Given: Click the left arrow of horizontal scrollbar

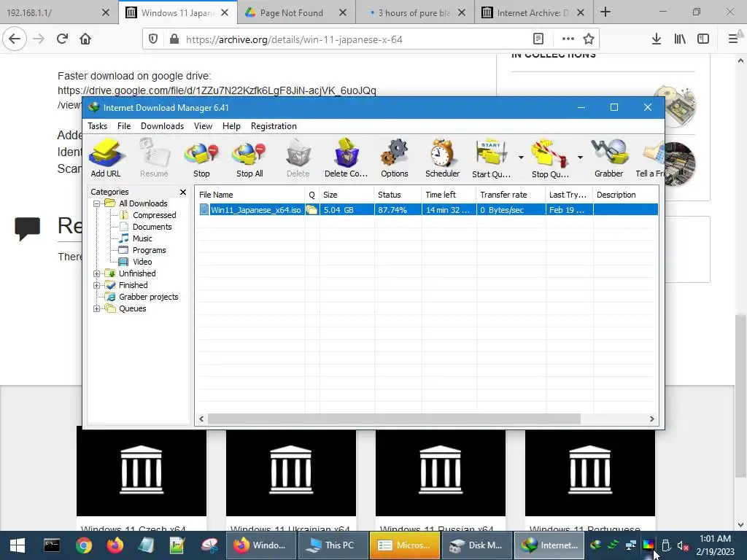Looking at the screenshot, I should [x=201, y=419].
